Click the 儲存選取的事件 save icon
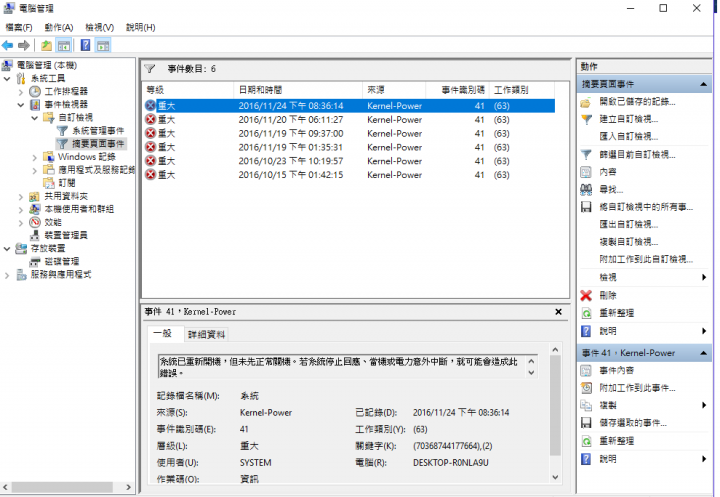 [x=586, y=423]
